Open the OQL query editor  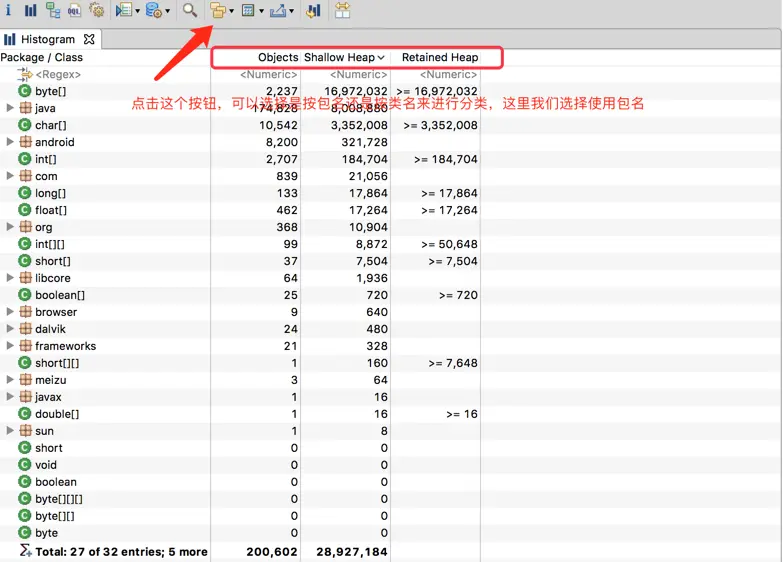[74, 10]
